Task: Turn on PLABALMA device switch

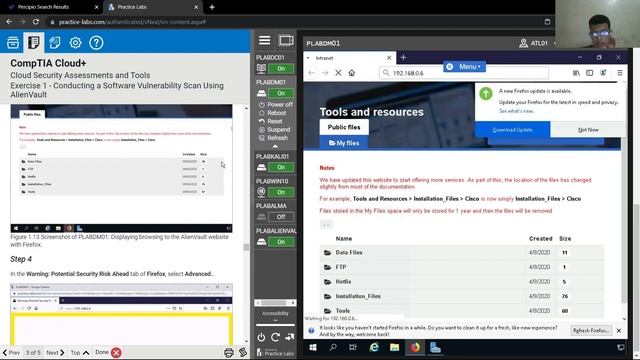Action: pyautogui.click(x=281, y=217)
